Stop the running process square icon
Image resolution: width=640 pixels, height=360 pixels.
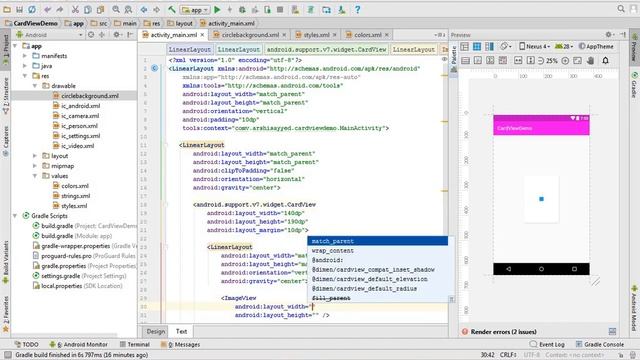point(280,9)
